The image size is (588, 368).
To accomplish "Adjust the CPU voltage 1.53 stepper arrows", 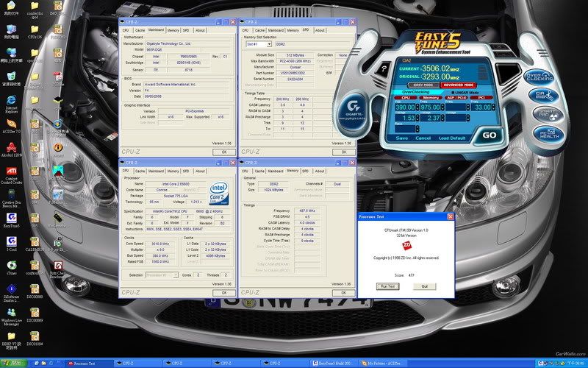I will click(417, 118).
